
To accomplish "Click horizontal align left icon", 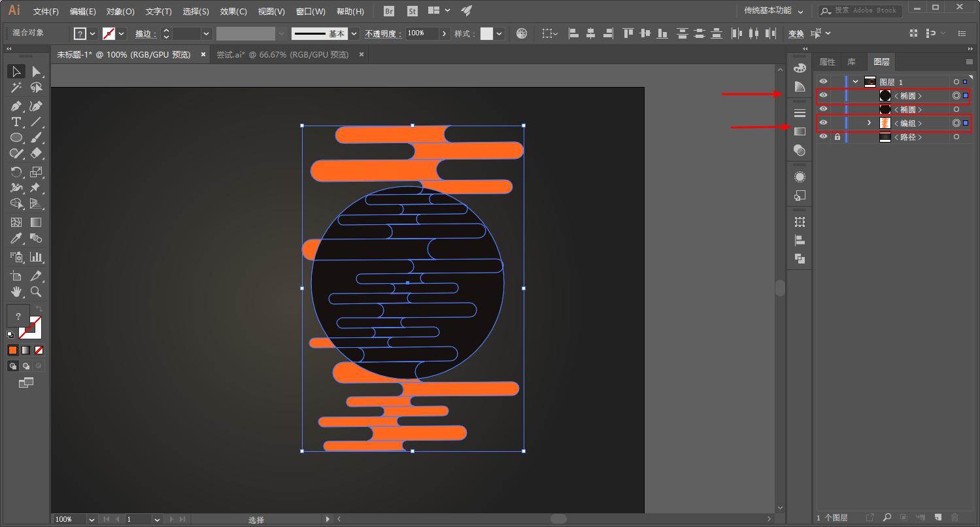I will click(x=573, y=33).
